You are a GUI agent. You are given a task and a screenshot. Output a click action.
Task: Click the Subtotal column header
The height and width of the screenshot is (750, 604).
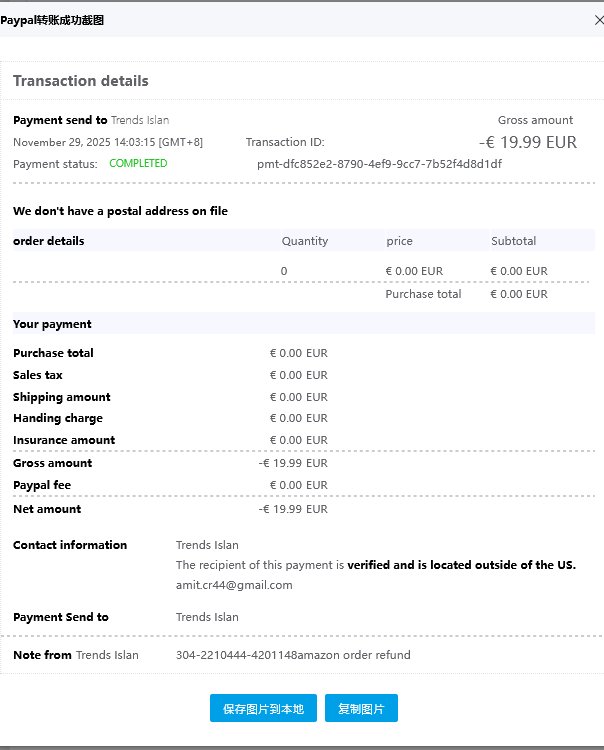click(513, 241)
